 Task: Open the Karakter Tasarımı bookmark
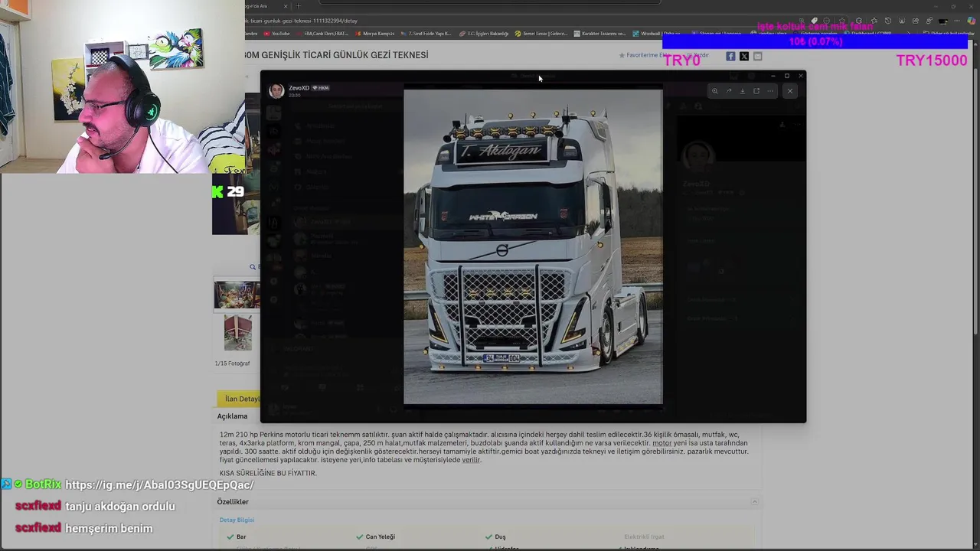pyautogui.click(x=599, y=34)
